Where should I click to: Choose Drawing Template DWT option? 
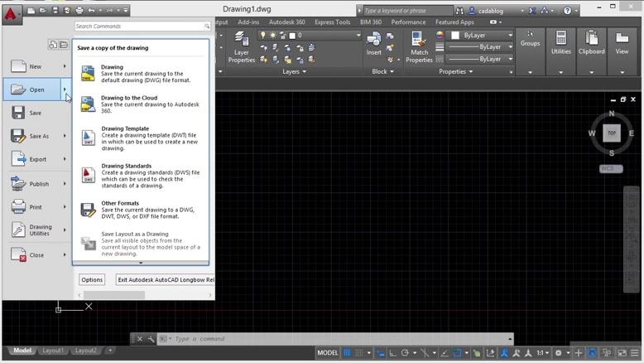click(x=141, y=138)
